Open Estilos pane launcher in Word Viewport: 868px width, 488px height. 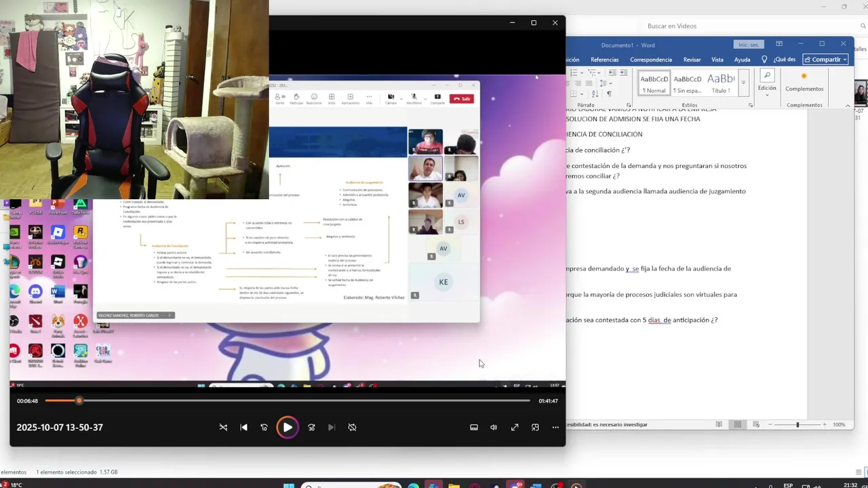coord(751,105)
